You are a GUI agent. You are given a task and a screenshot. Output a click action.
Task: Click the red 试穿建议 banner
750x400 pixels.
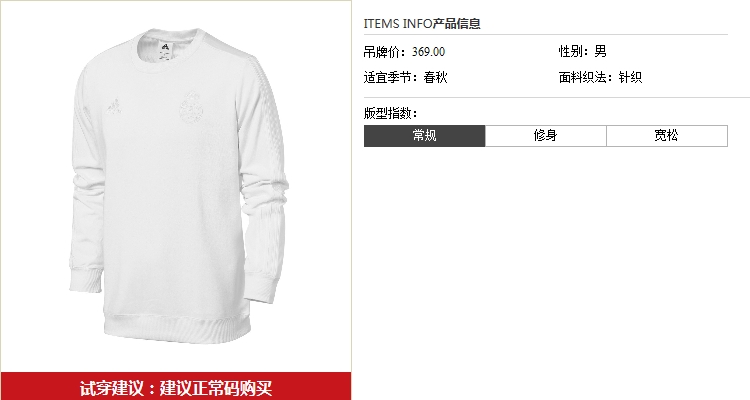pos(176,386)
